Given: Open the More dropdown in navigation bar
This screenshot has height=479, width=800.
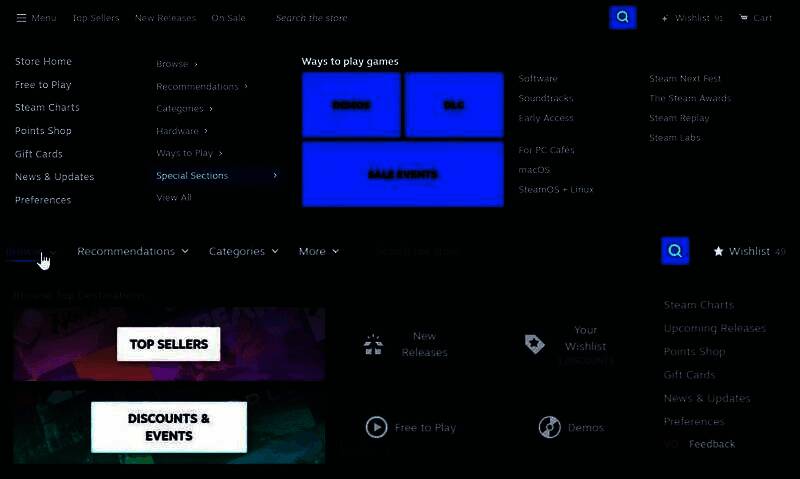Looking at the screenshot, I should coord(318,252).
